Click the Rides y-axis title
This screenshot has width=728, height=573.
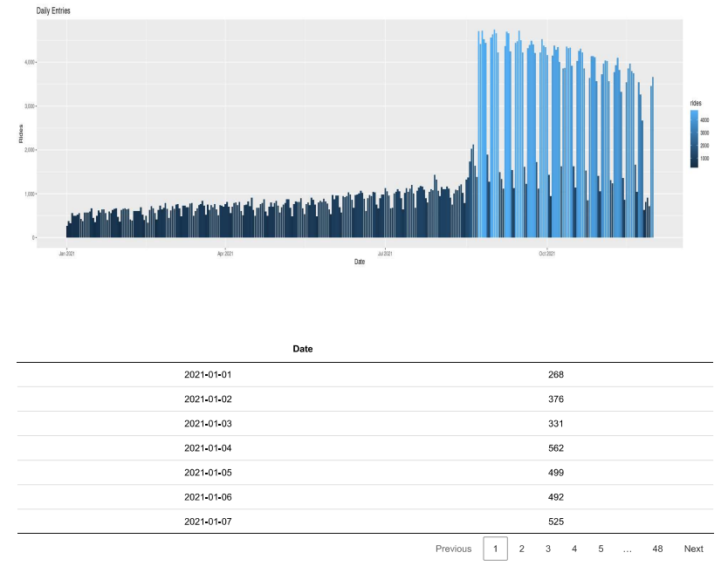pyautogui.click(x=21, y=133)
